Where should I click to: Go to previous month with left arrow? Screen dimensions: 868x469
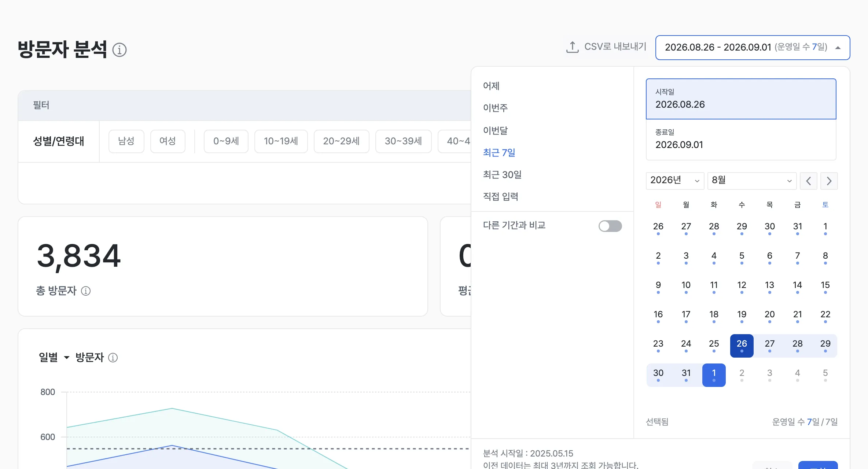[808, 181]
